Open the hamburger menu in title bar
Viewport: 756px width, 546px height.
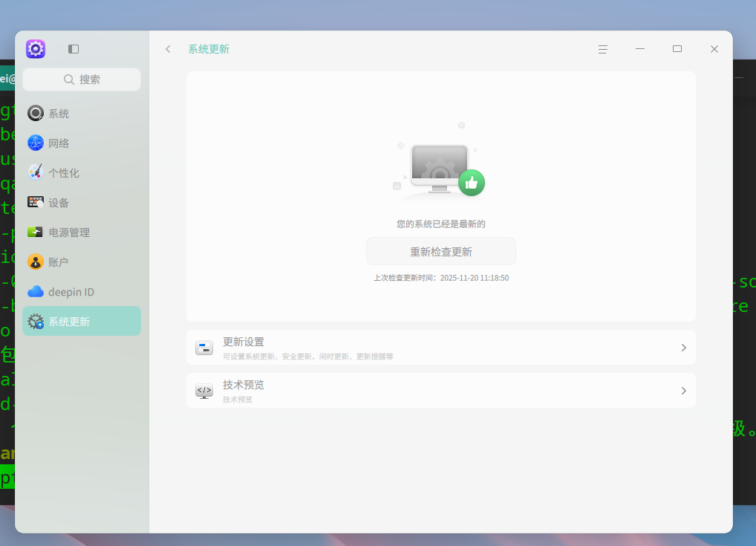pos(603,49)
